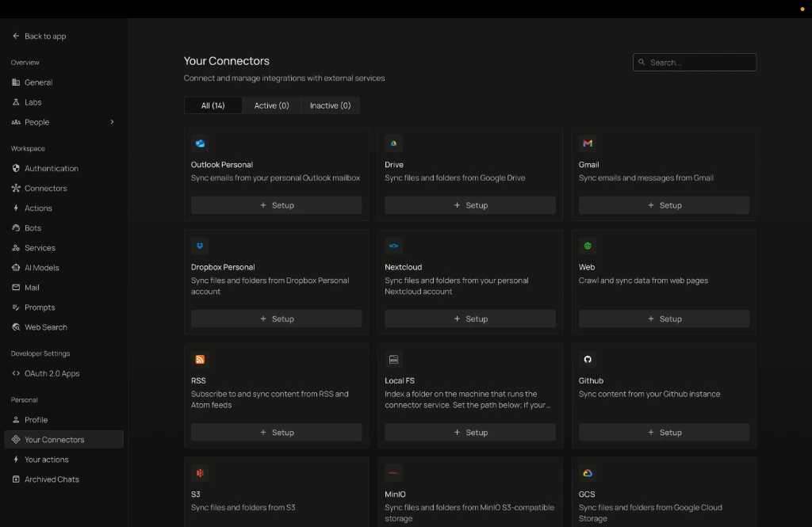Set up the Web connector
Image resolution: width=812 pixels, height=527 pixels.
pyautogui.click(x=664, y=319)
